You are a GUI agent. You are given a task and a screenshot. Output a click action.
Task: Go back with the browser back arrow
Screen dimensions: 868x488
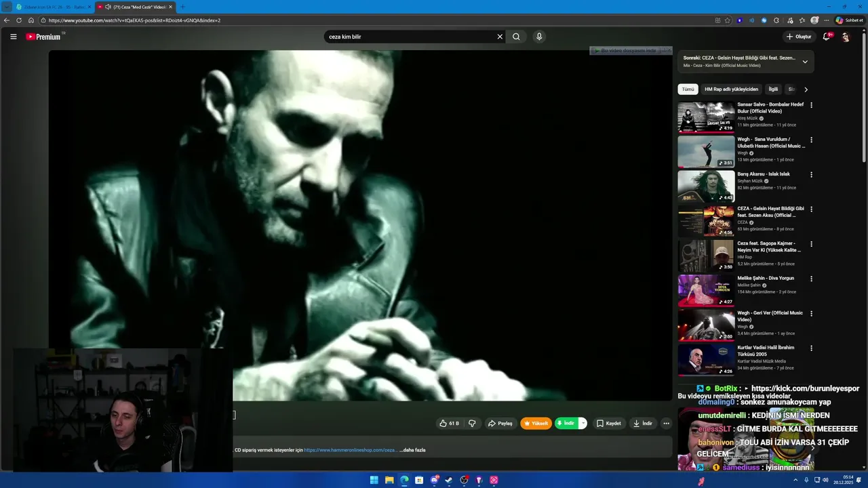click(x=7, y=20)
